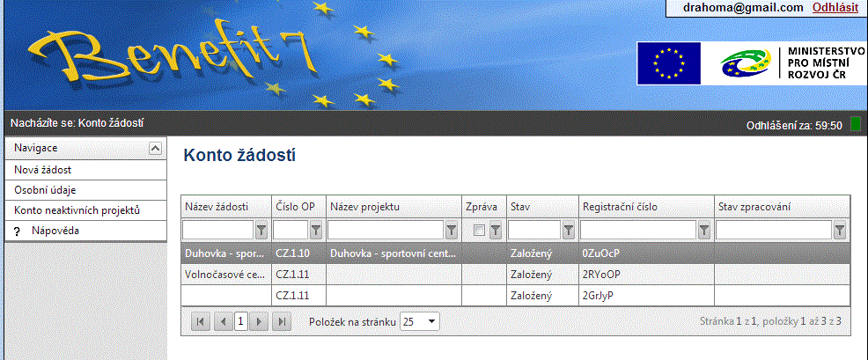Sort by Stav zpracování column header
The image size is (868, 360).
coord(754,207)
